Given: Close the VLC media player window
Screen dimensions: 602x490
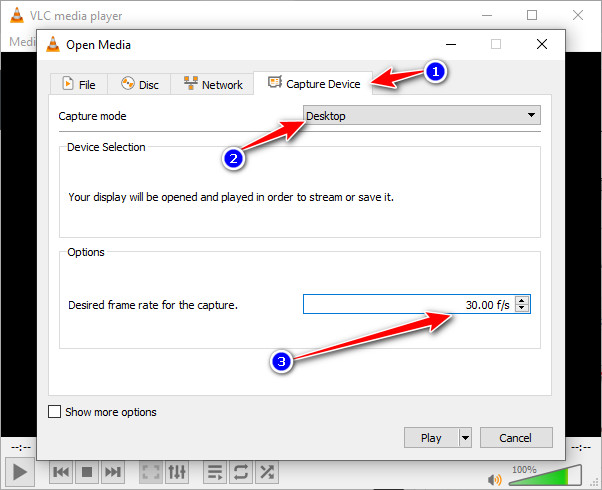Looking at the screenshot, I should pos(578,15).
